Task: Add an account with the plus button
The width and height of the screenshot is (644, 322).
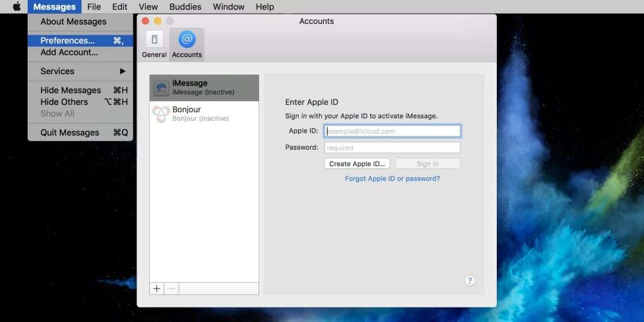Action: pos(157,288)
